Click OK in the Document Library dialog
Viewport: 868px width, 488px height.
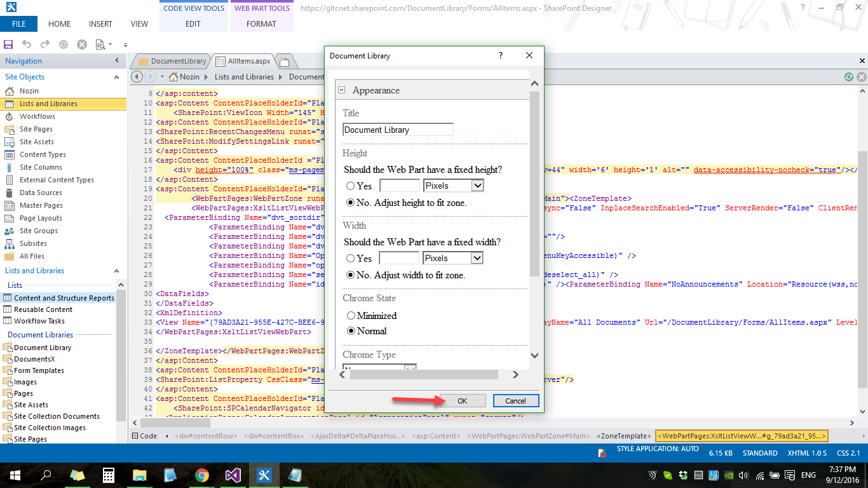pos(462,400)
